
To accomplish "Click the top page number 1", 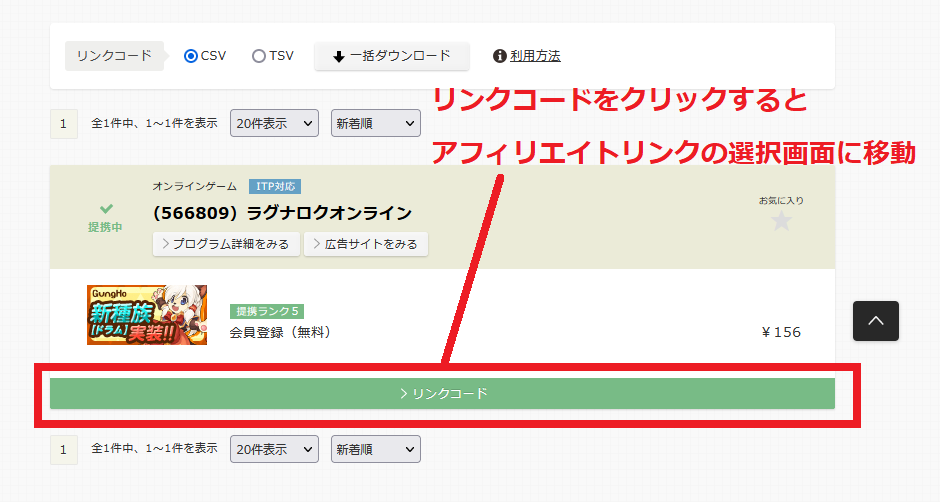I will [63, 124].
